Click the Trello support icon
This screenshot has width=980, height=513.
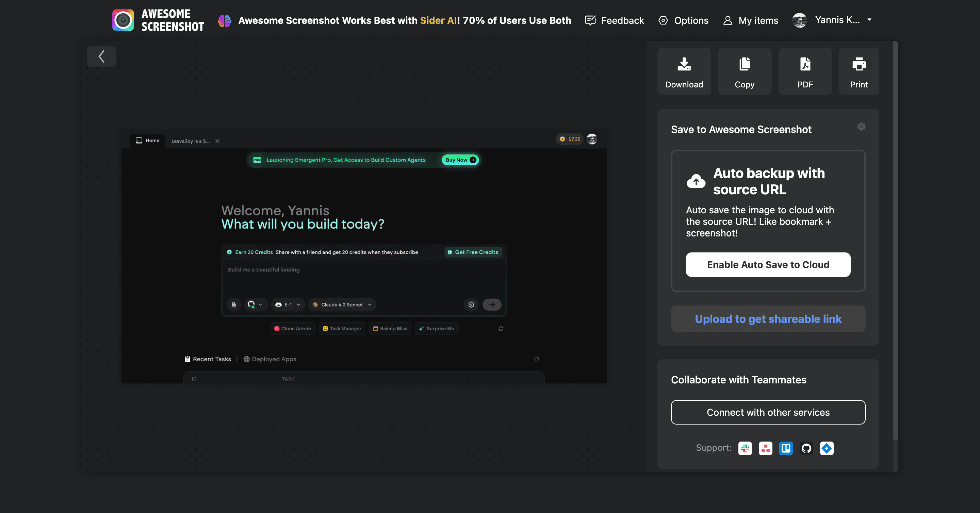(786, 448)
